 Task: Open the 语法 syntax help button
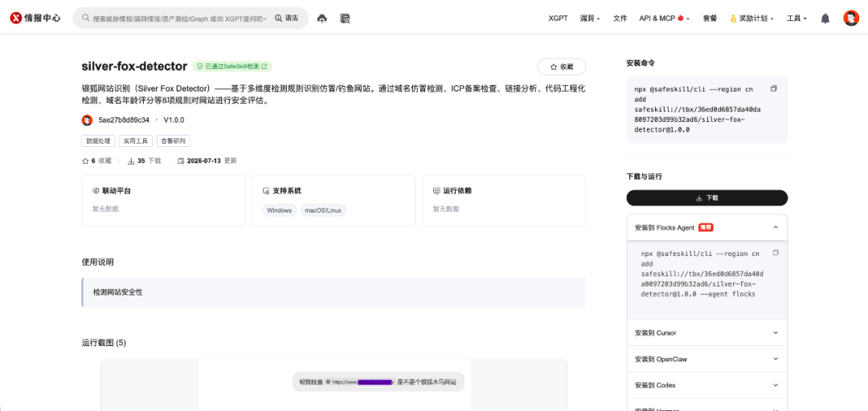point(286,18)
